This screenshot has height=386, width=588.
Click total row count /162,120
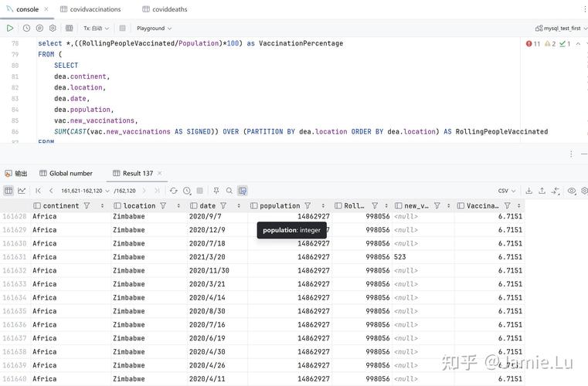click(124, 191)
